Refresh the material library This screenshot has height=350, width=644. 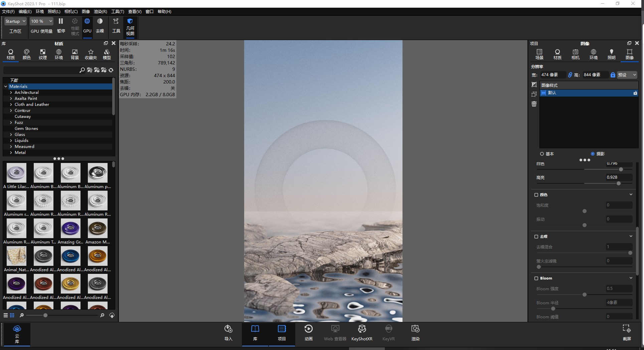coord(111,70)
